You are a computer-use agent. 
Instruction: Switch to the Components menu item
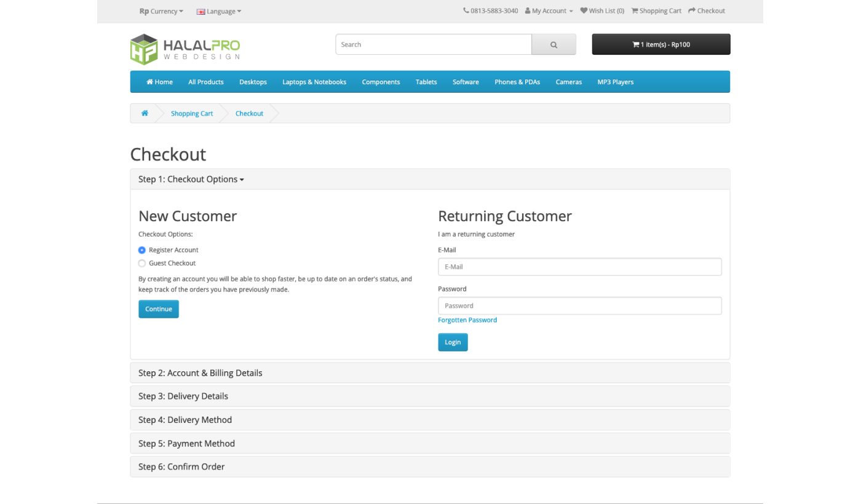[x=381, y=82]
